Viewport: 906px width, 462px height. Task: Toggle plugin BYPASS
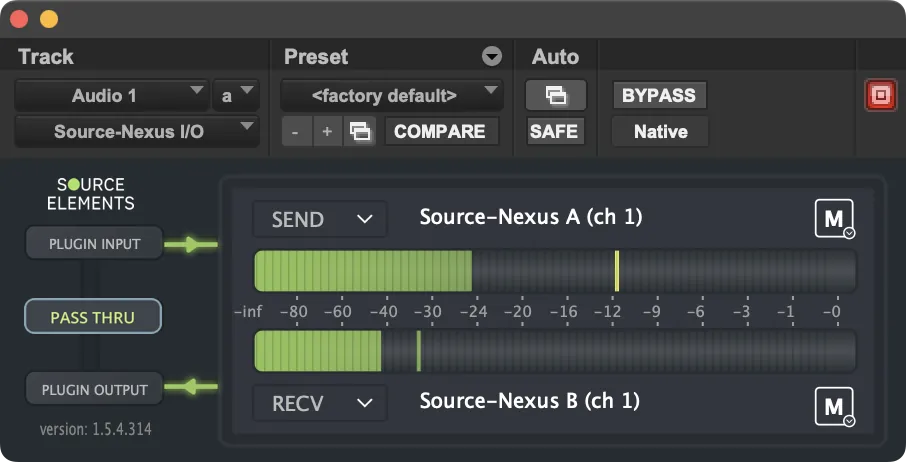click(x=659, y=95)
